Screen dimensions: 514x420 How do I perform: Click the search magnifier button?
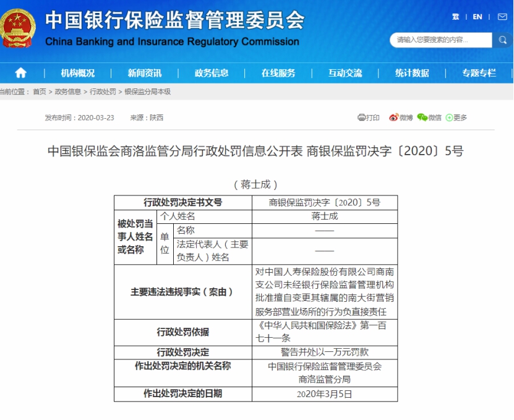pos(502,40)
